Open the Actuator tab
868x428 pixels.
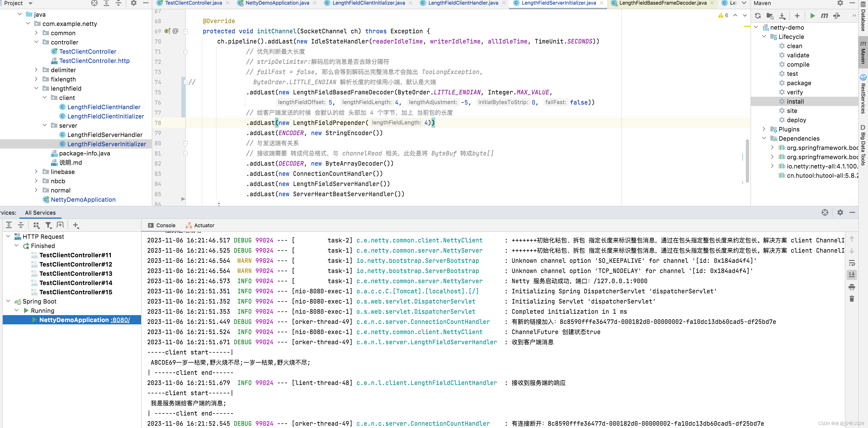click(200, 226)
